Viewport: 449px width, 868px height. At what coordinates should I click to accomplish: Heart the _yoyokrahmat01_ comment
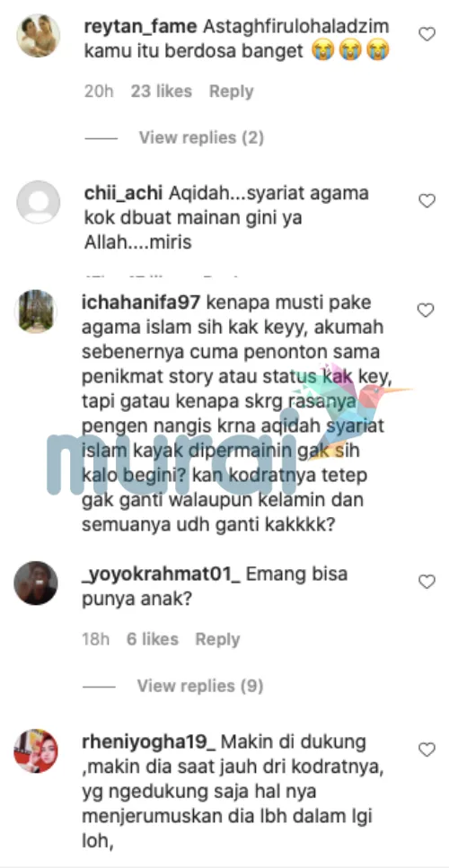pos(427,582)
